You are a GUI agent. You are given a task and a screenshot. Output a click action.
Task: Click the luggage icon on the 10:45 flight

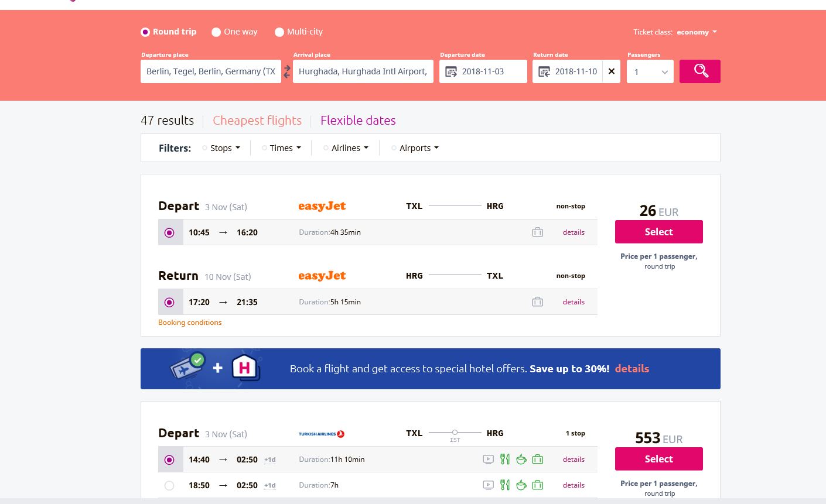click(x=538, y=232)
